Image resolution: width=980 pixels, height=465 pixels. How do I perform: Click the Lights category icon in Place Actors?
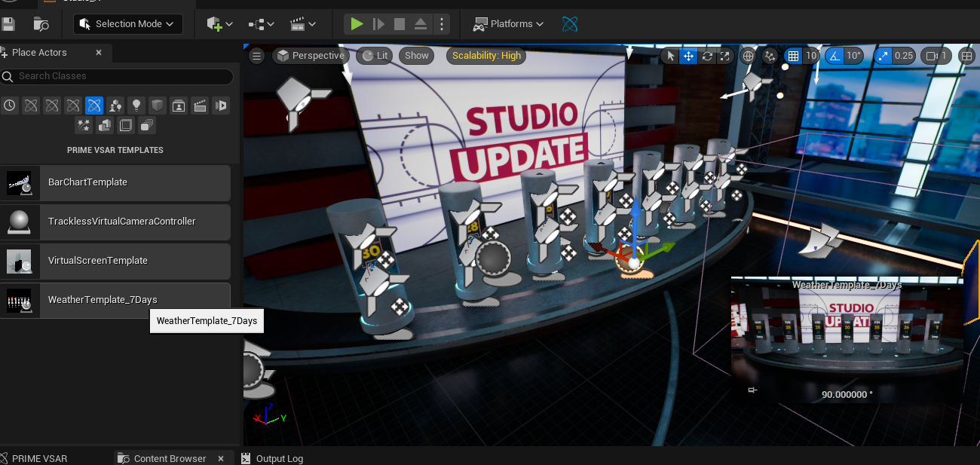click(136, 106)
